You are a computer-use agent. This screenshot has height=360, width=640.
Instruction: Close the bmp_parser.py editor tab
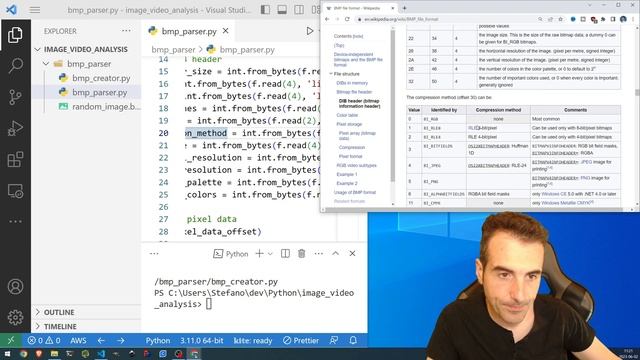coord(225,31)
